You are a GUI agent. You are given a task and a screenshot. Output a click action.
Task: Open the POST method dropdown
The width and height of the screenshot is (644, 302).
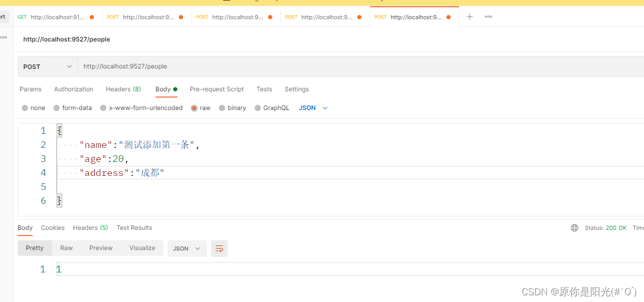[48, 66]
